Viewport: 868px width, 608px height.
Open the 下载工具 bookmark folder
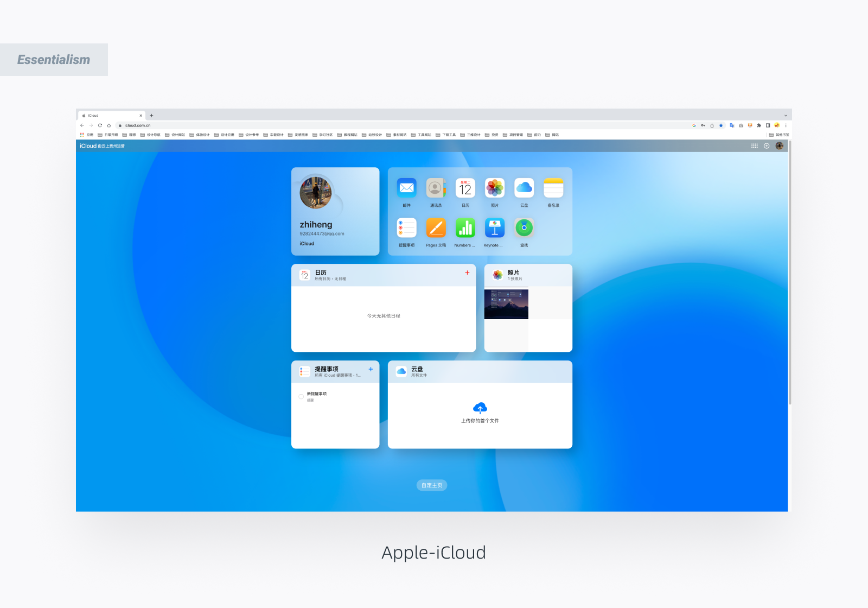[x=446, y=135]
